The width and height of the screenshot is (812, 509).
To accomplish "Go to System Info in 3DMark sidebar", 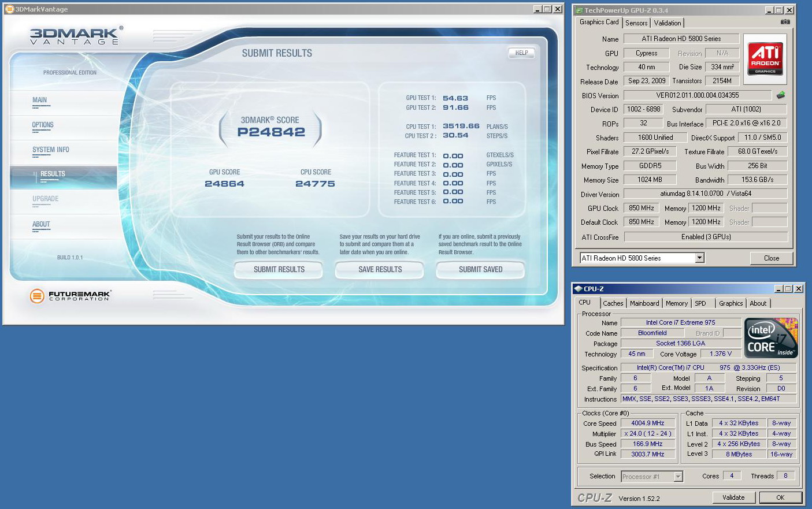I will pos(51,150).
